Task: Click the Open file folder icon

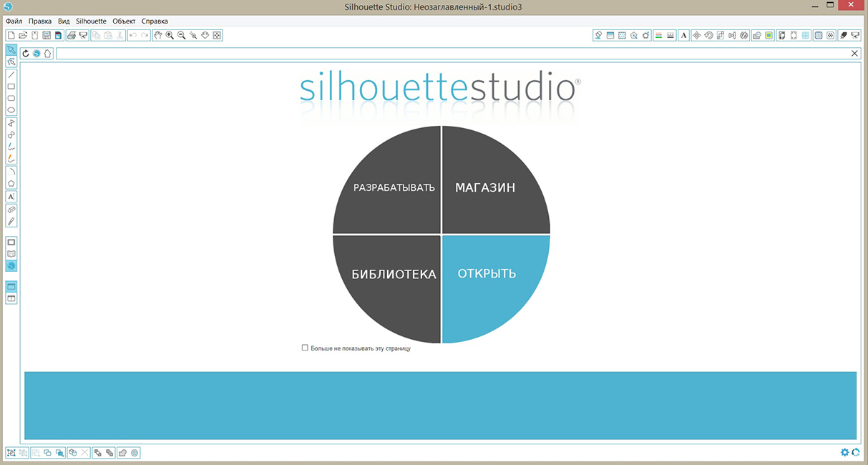Action: 23,35
